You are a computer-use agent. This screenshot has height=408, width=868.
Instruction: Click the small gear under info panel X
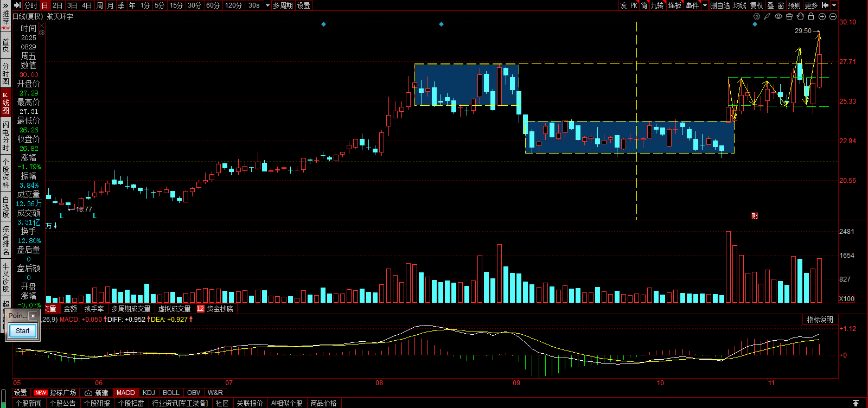[x=42, y=33]
